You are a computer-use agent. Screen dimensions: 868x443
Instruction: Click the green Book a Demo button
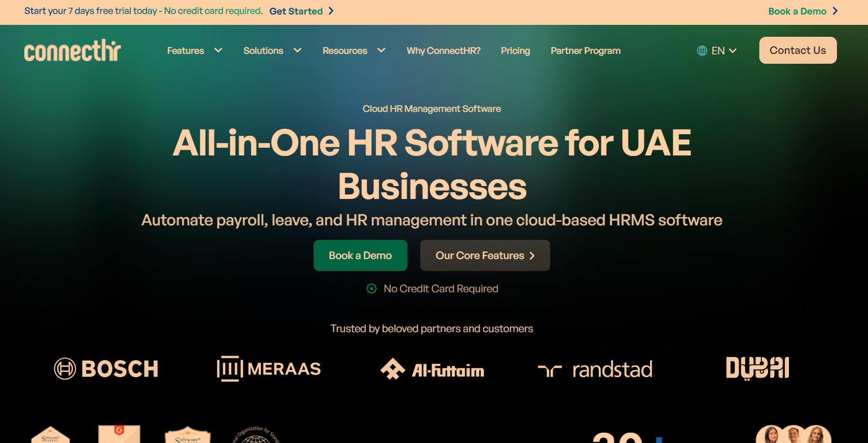coord(360,255)
